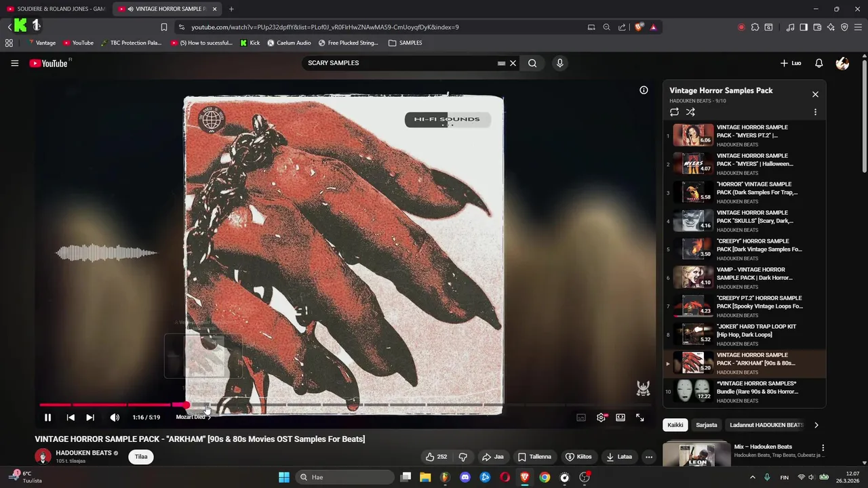Screen dimensions: 868x488
Task: Open new browser tab plus
Action: [x=231, y=9]
